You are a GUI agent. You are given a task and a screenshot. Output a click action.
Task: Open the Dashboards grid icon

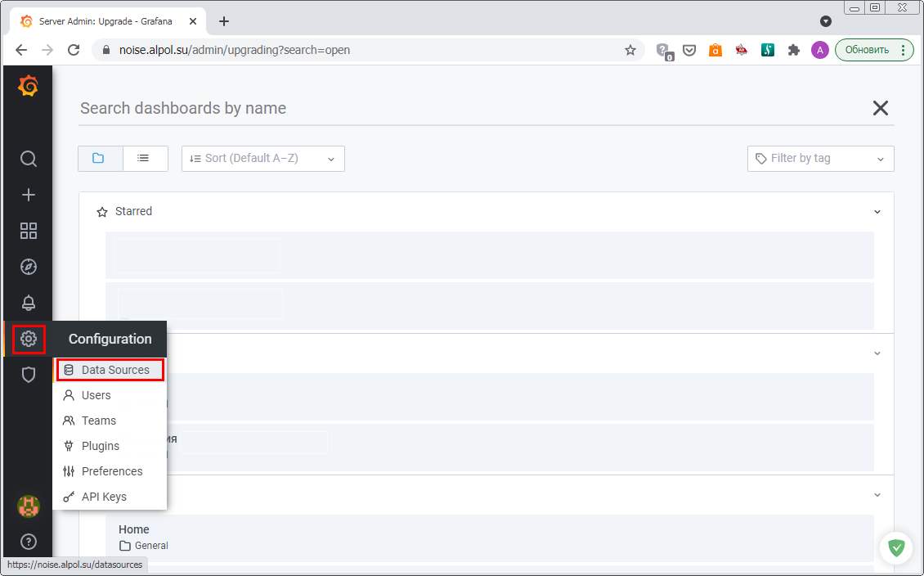[29, 231]
